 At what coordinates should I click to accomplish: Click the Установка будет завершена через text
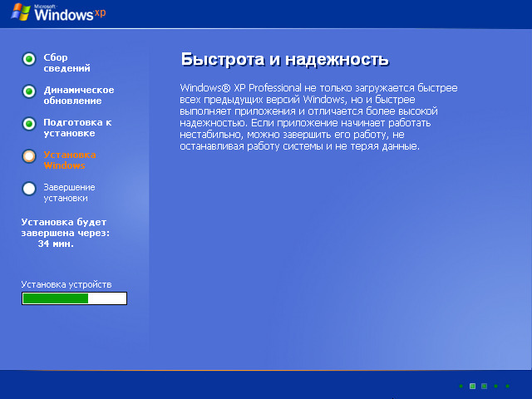66,227
